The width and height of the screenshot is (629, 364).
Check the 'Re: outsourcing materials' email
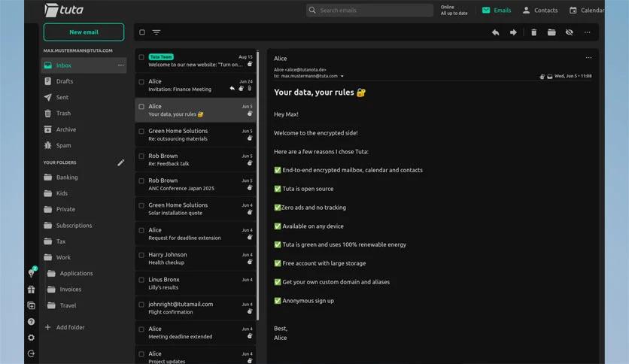[x=141, y=132]
